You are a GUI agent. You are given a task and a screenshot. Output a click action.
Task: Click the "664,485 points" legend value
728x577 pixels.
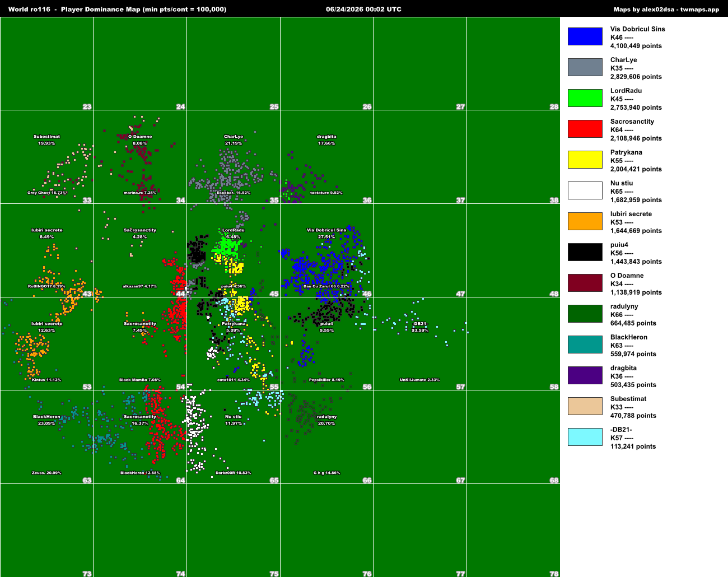tap(633, 323)
